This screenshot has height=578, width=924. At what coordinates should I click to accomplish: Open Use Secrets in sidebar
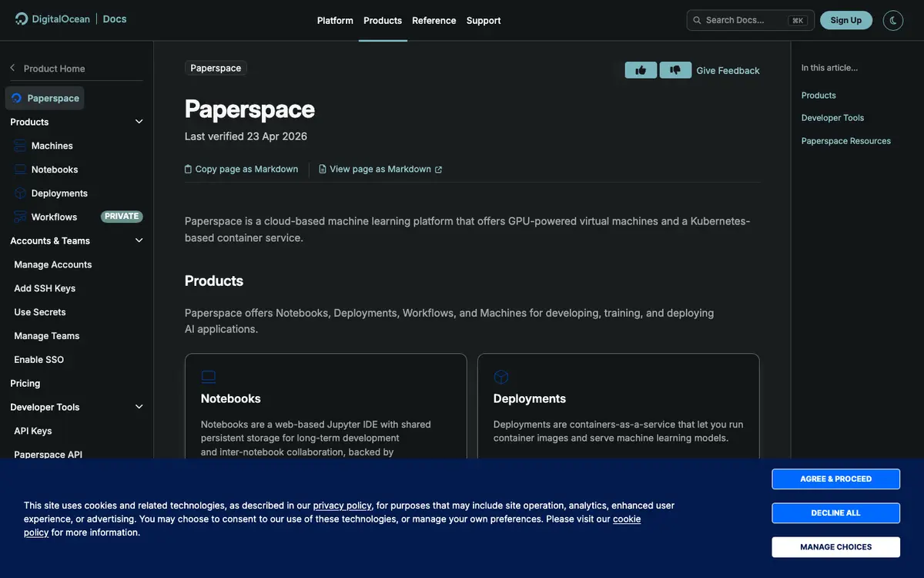pos(40,312)
